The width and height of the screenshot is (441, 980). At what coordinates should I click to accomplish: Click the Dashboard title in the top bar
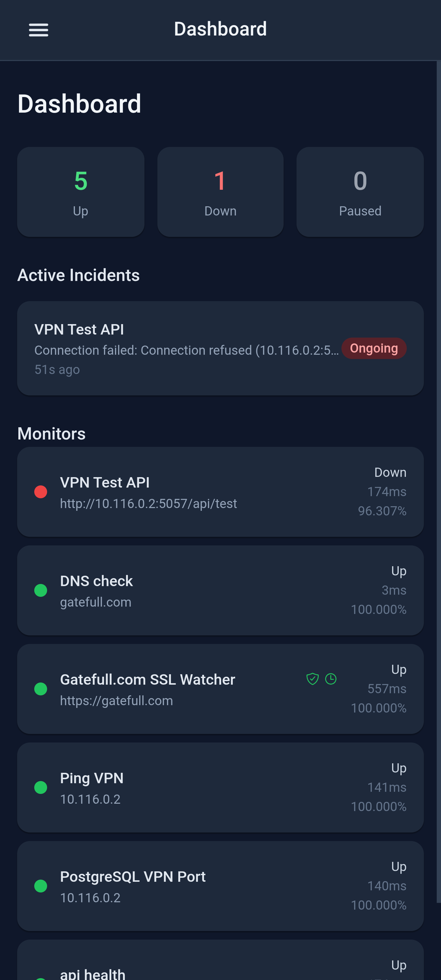click(220, 28)
